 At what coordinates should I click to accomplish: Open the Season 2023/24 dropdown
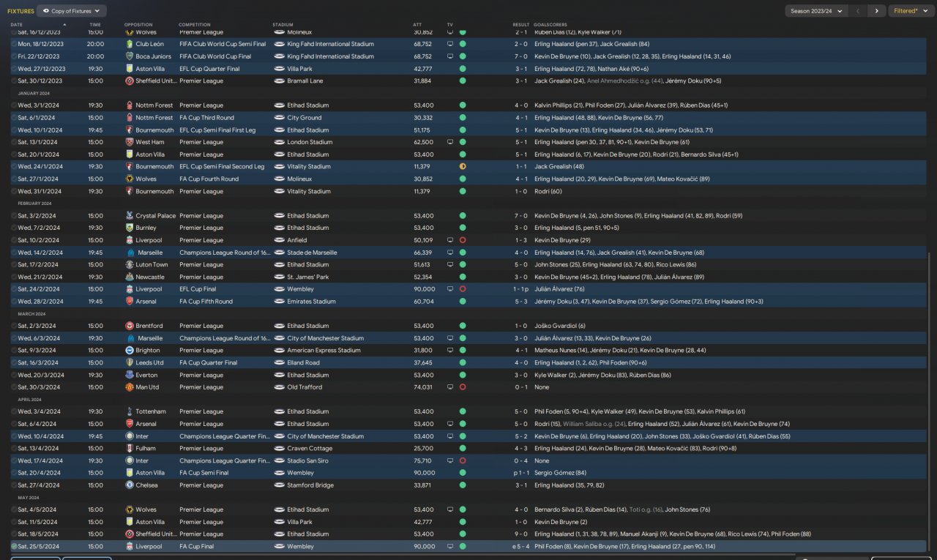[x=816, y=11]
